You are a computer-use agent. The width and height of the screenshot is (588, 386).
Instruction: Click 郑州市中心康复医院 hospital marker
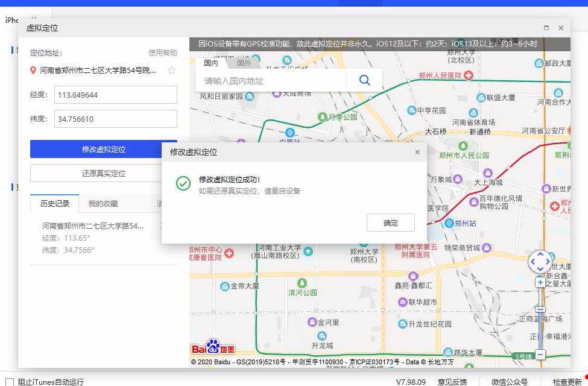click(x=229, y=253)
